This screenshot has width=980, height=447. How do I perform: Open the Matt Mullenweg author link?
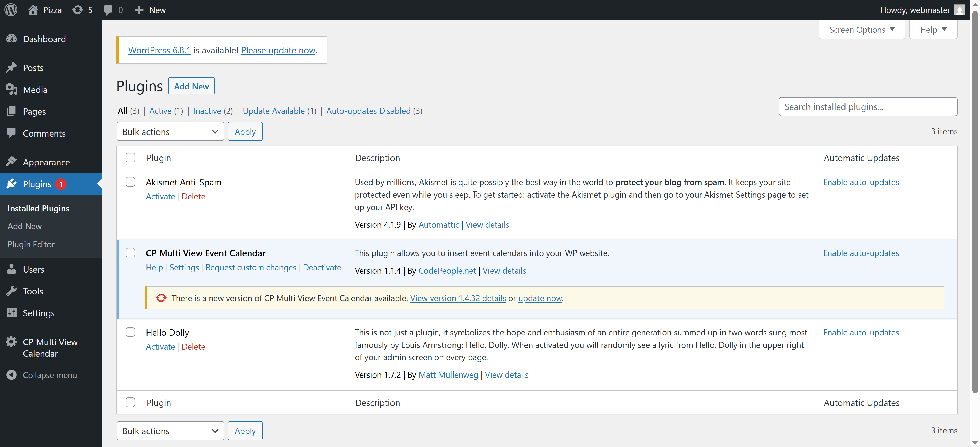[x=448, y=375]
